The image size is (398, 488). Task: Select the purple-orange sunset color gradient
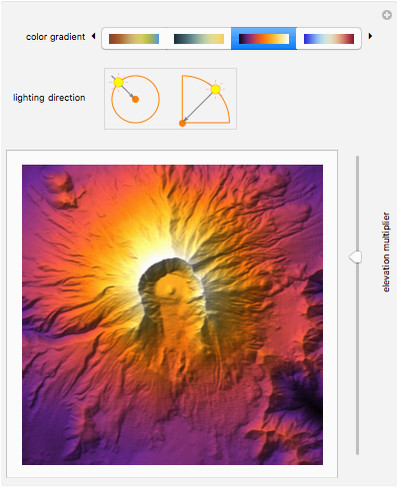pos(264,39)
